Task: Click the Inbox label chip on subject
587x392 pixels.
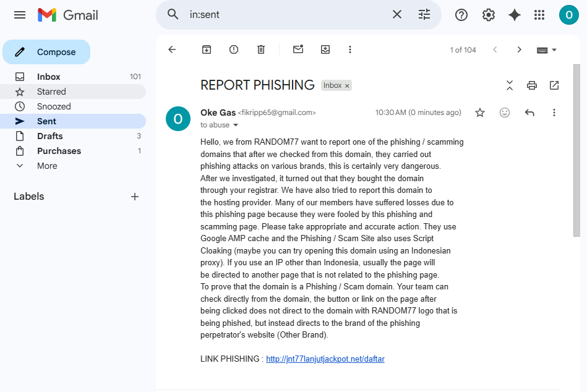Action: click(x=332, y=85)
